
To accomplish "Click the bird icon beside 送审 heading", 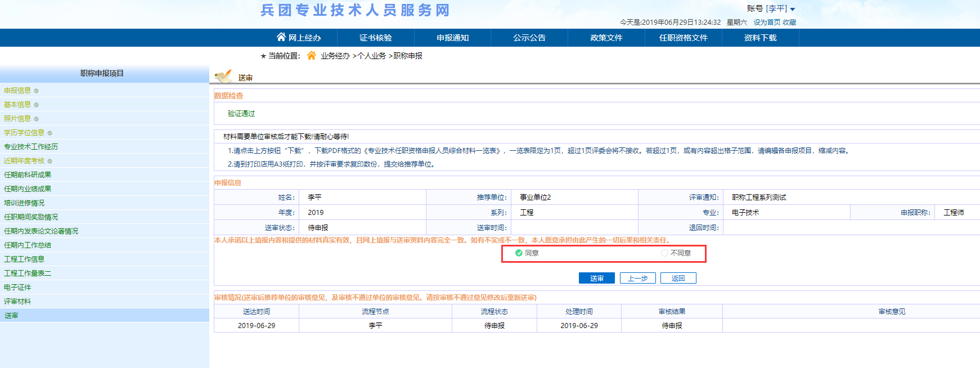I will click(223, 77).
